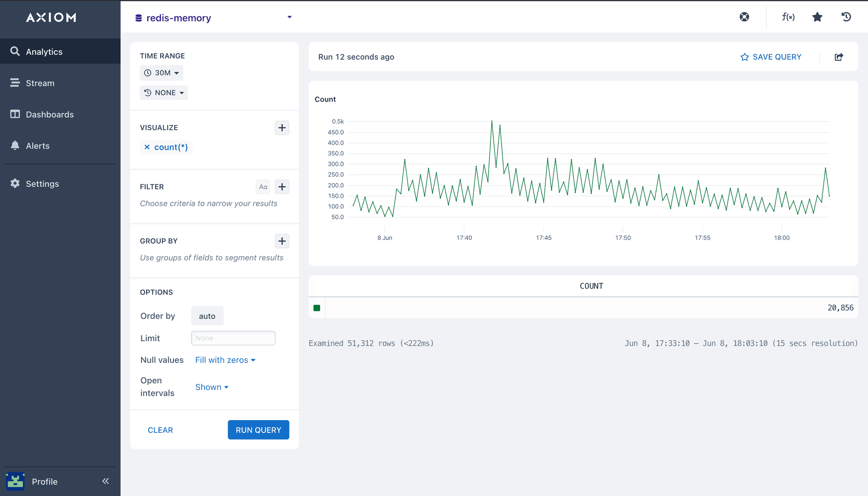Add a filter using the plus icon
The image size is (868, 496).
click(282, 187)
